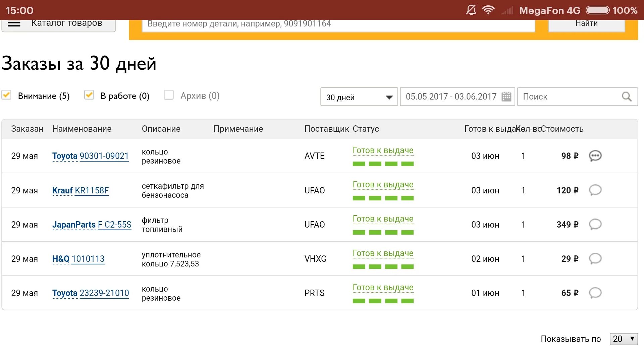
Task: Open the hamburger catalog menu icon
Action: [14, 24]
